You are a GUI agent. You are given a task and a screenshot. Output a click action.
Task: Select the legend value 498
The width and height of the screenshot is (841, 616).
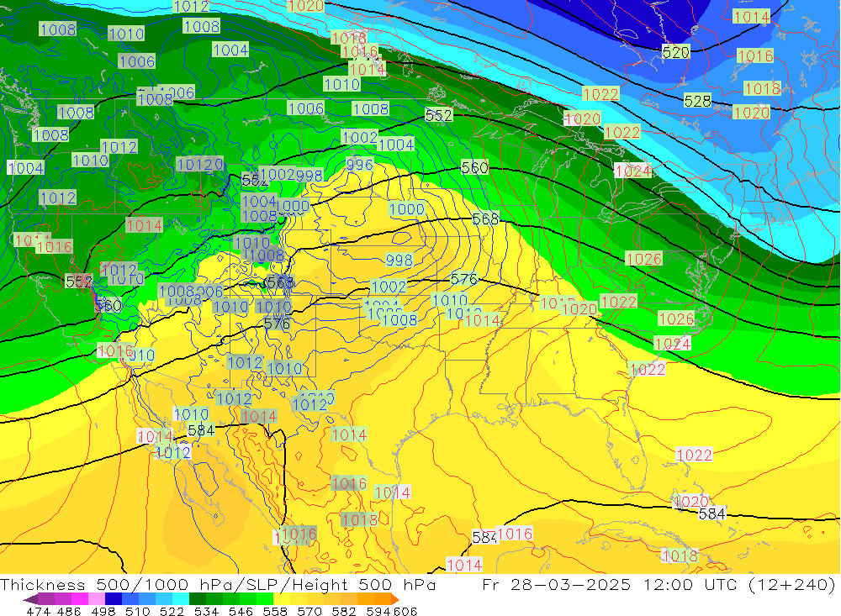(x=103, y=611)
